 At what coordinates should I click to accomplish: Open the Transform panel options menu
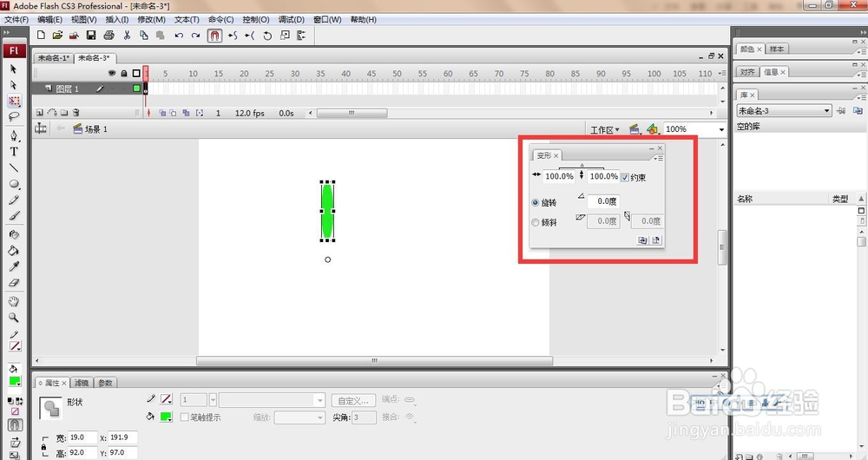tap(658, 158)
